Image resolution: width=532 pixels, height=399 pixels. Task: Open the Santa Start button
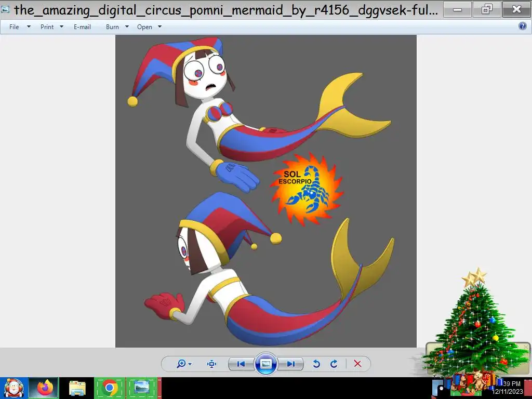tap(14, 388)
